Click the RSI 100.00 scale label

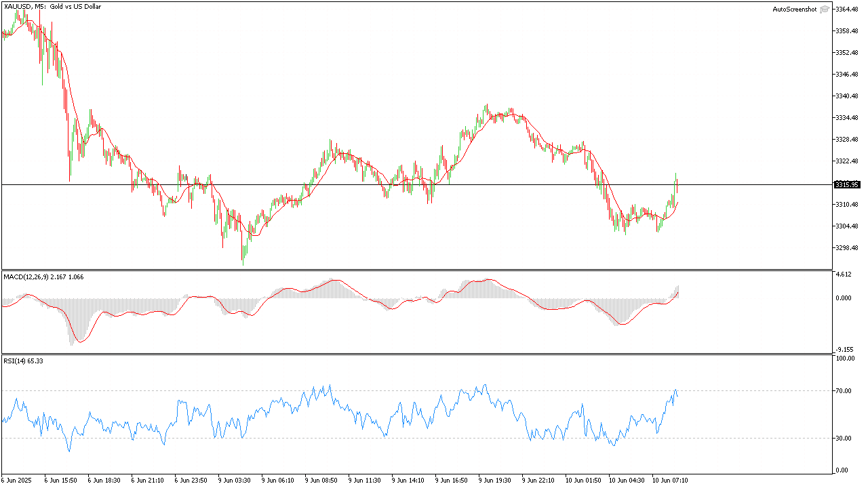click(846, 359)
